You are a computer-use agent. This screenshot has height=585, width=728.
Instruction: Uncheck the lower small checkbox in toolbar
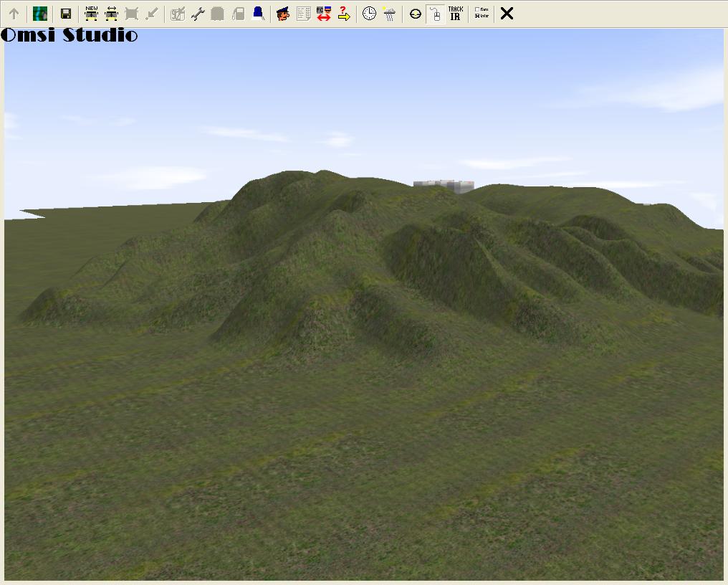click(477, 16)
